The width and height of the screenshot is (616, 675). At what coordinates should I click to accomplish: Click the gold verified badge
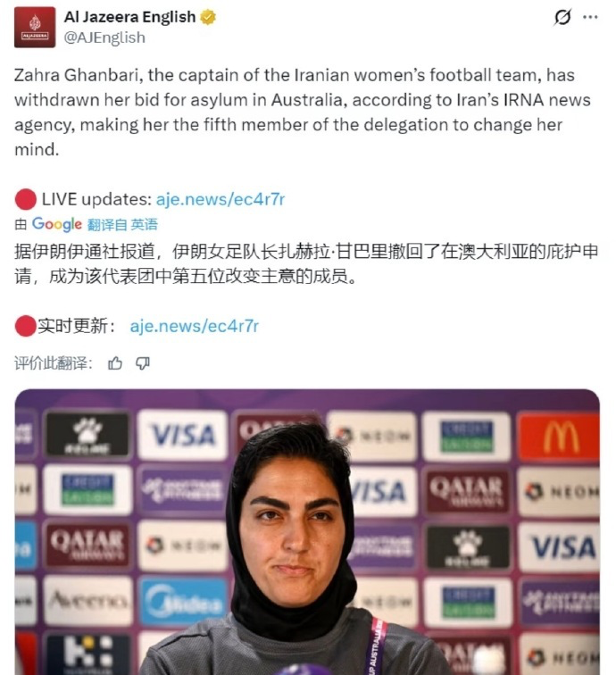coord(208,17)
